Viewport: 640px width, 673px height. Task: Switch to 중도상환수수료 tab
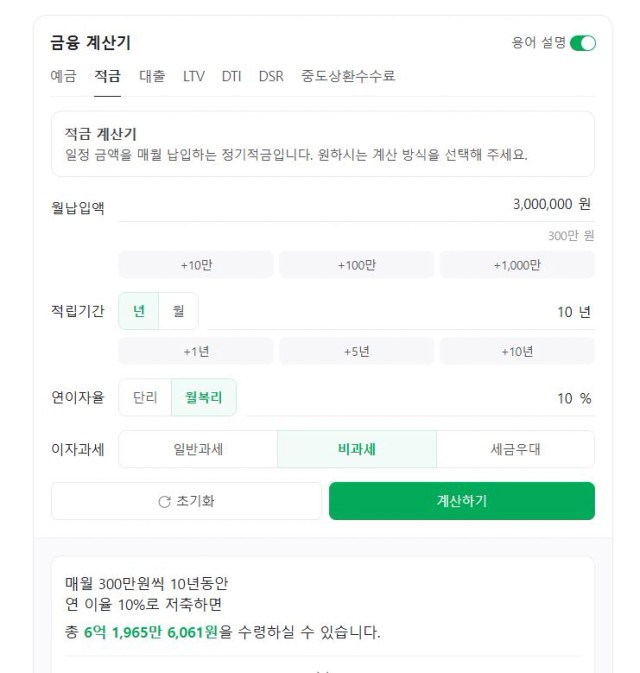click(348, 76)
